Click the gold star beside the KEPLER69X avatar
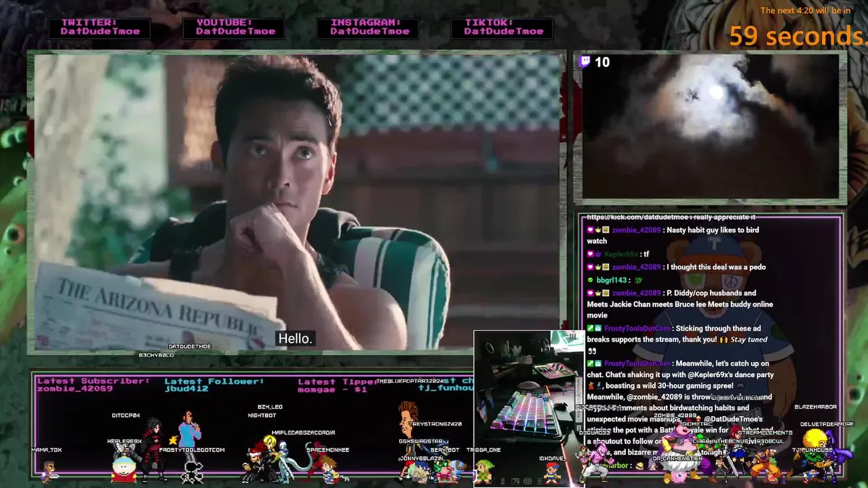The image size is (868, 488). tap(174, 441)
